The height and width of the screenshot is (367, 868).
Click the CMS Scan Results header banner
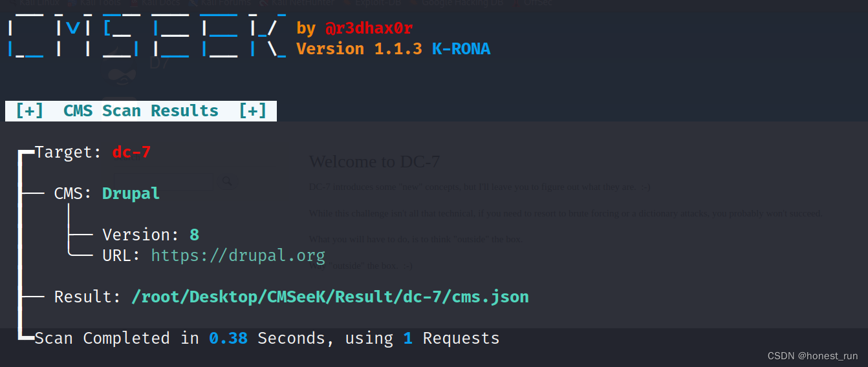(x=141, y=110)
